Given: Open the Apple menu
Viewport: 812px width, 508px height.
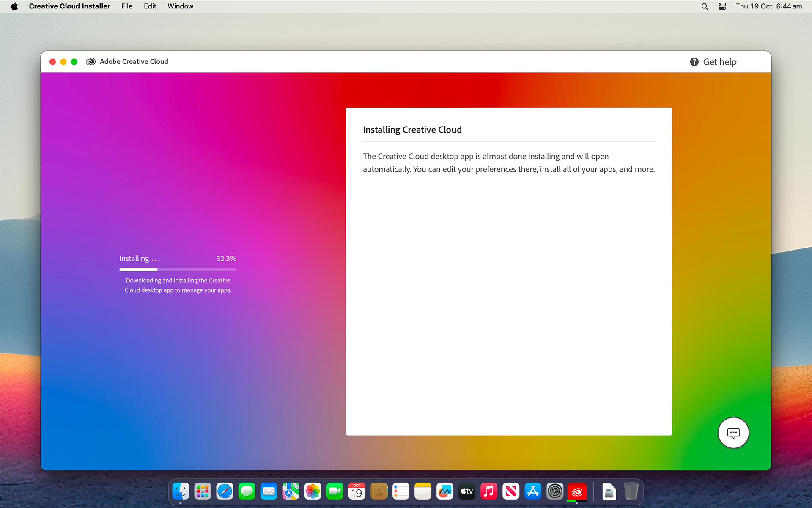Looking at the screenshot, I should pyautogui.click(x=14, y=6).
